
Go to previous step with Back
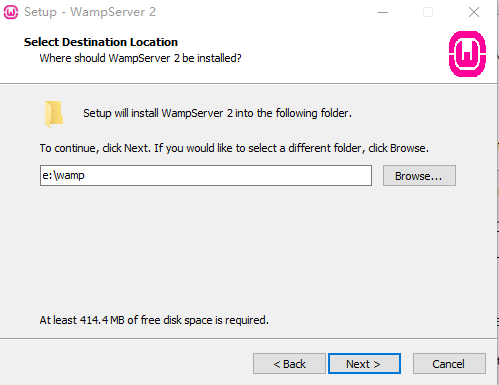pyautogui.click(x=289, y=364)
